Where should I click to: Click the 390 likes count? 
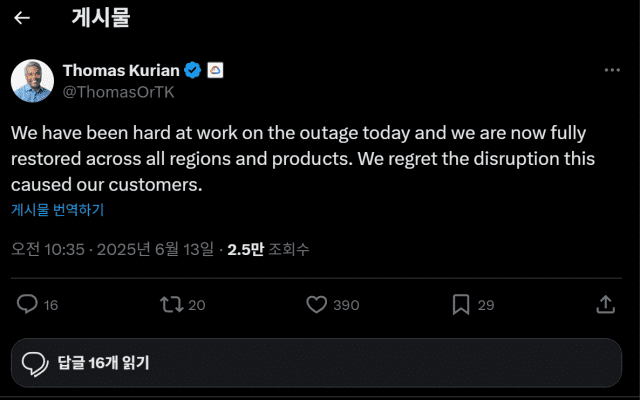click(346, 305)
